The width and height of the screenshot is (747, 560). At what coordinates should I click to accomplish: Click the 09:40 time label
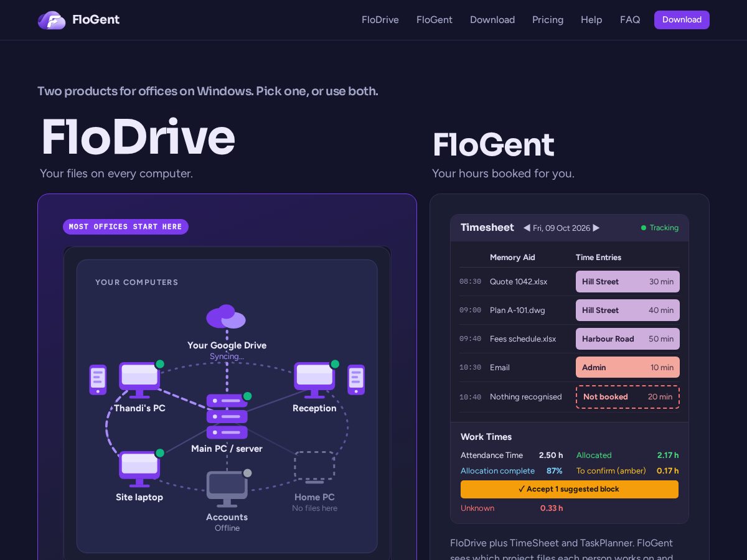[x=470, y=338]
